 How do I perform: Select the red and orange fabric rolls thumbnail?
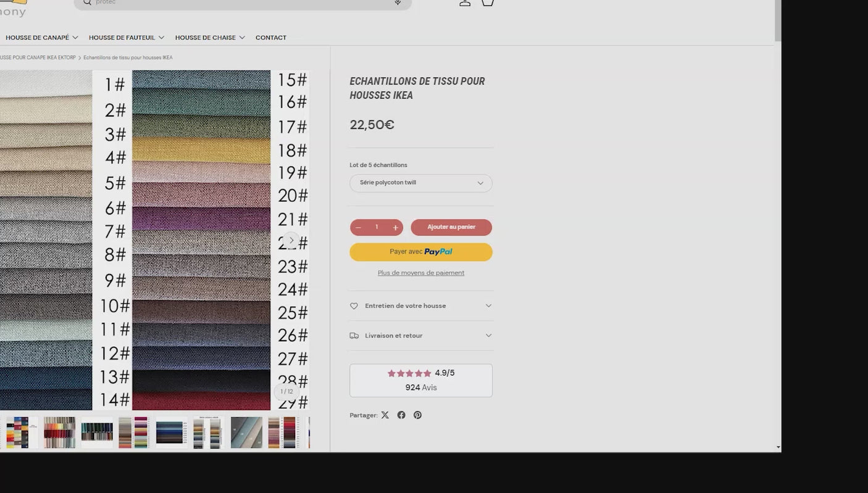[59, 433]
